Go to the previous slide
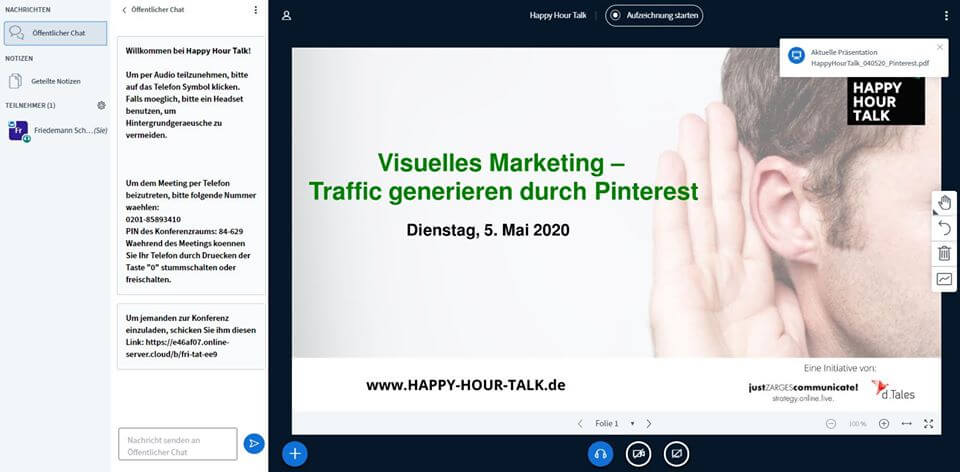This screenshot has width=960, height=472. (x=580, y=424)
